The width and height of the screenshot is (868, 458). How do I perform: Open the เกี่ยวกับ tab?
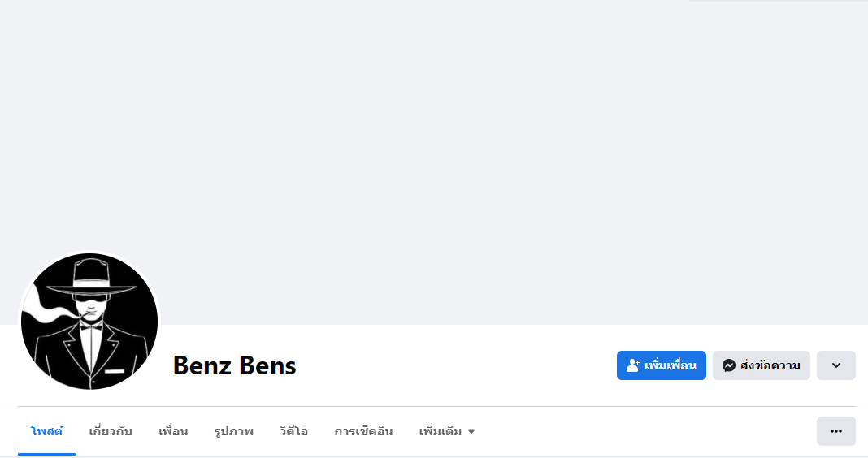click(111, 431)
